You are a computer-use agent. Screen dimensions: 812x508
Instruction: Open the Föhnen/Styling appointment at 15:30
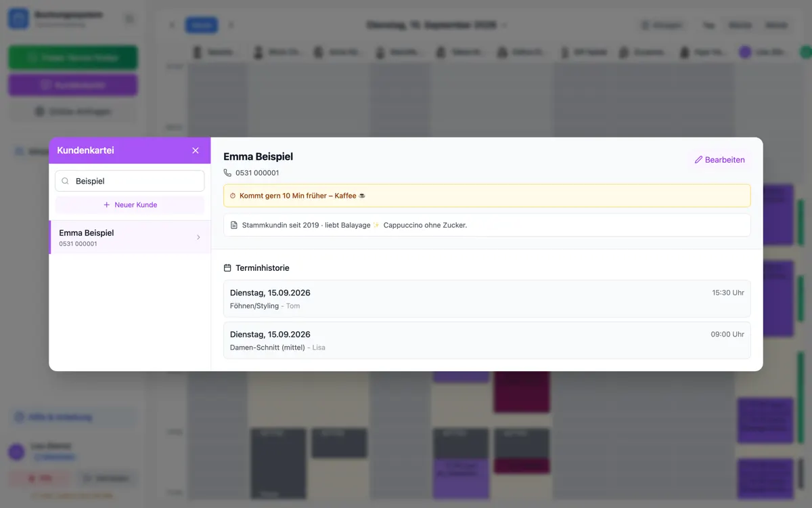[x=487, y=299]
